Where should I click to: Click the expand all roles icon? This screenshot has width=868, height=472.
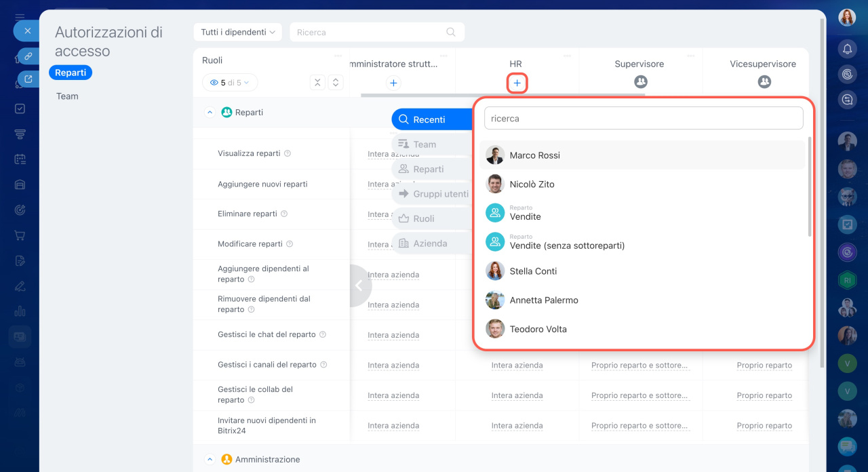(x=335, y=83)
